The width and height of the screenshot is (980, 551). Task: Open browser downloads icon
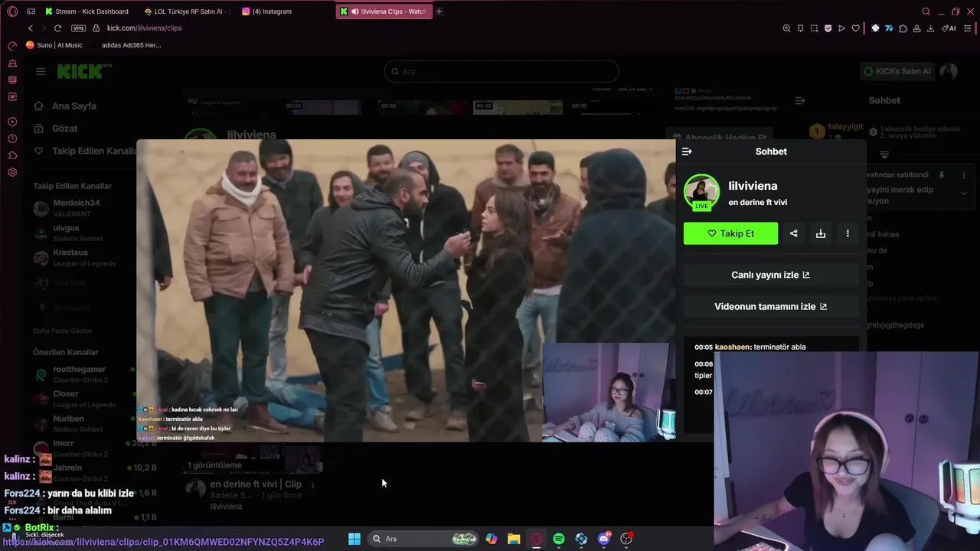point(930,28)
